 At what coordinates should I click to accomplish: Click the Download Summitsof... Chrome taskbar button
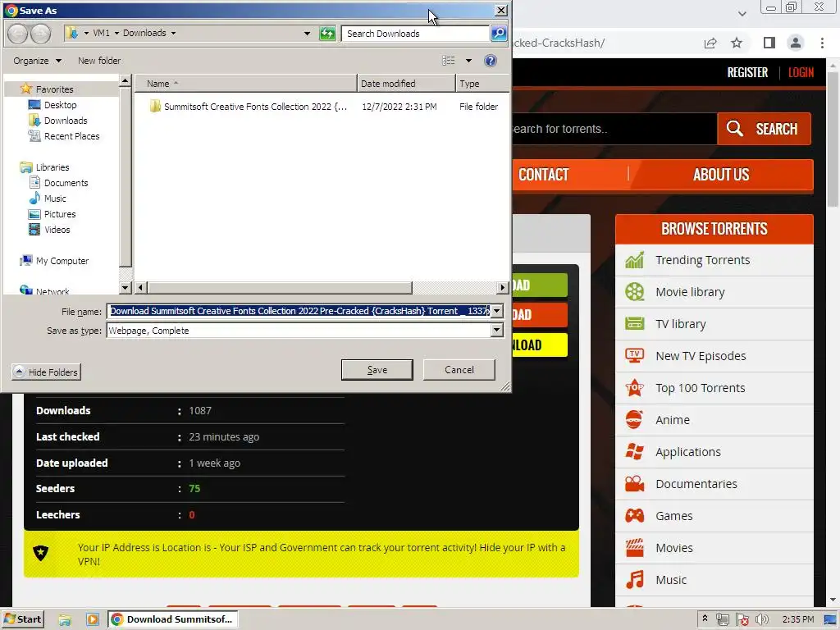[173, 619]
